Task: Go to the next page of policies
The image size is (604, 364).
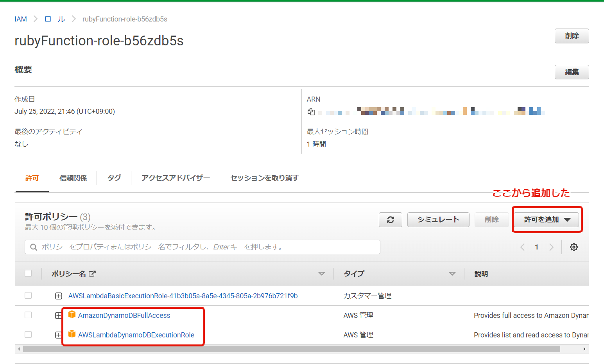Action: [551, 247]
